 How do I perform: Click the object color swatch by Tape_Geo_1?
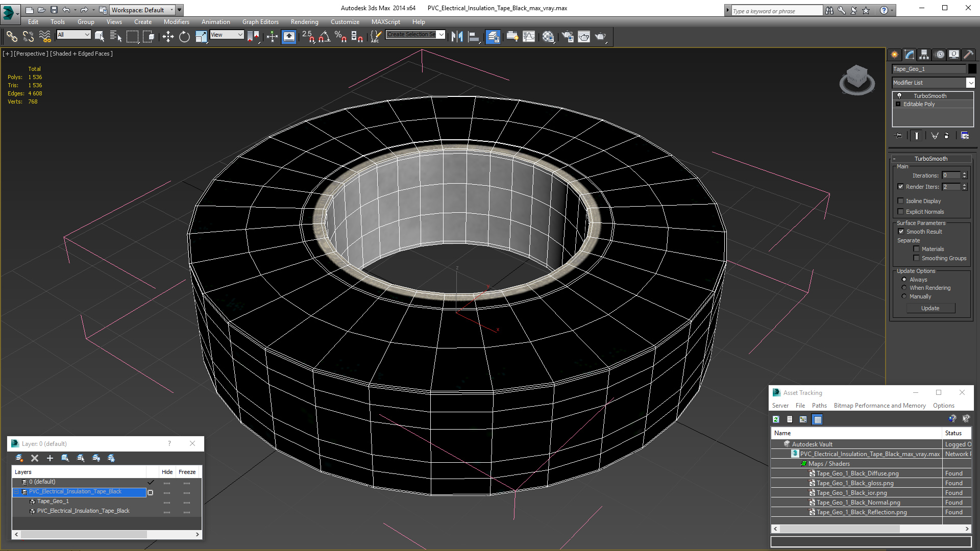pos(972,69)
